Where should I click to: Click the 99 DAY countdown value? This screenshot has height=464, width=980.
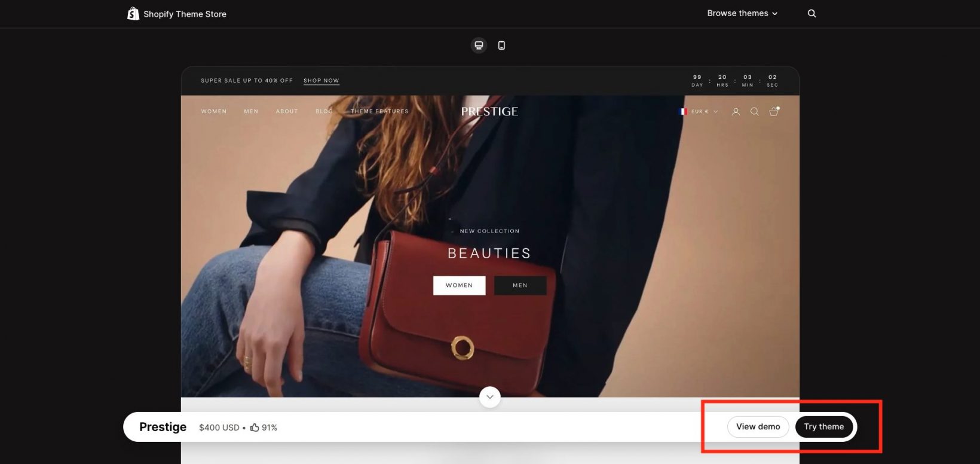697,81
